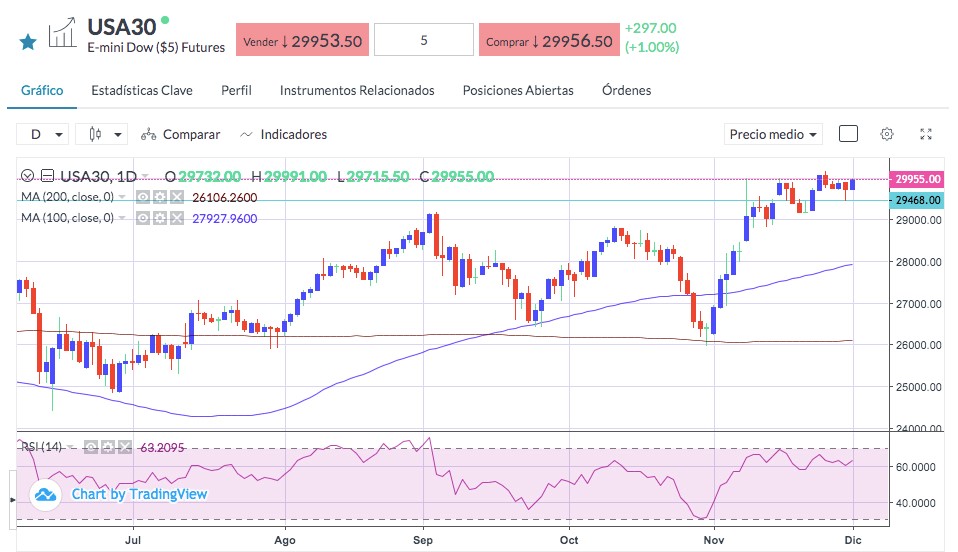This screenshot has height=552, width=958.
Task: Open the Instrumentos Relacionados tab
Action: [x=357, y=90]
